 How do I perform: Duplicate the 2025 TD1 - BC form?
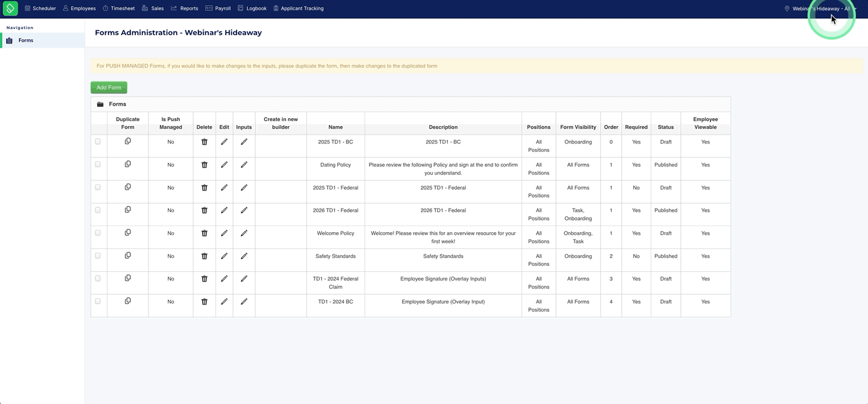[127, 141]
